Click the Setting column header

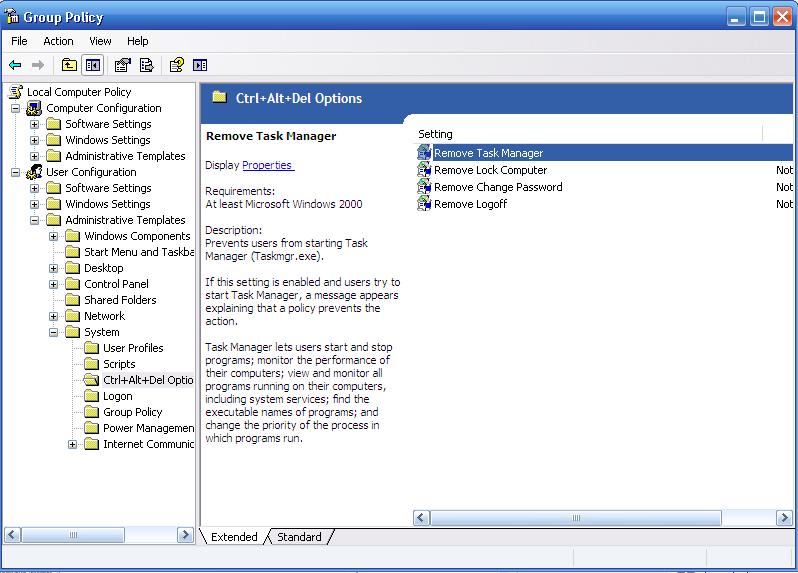(x=589, y=134)
